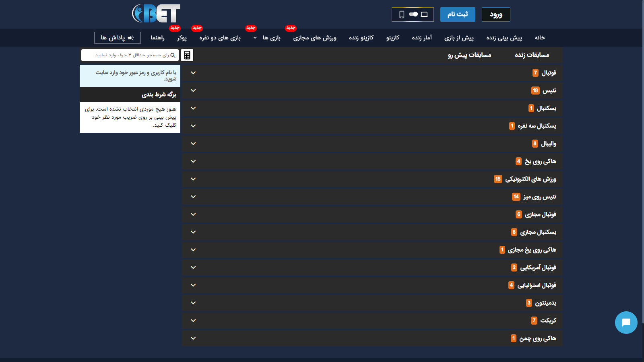The width and height of the screenshot is (644, 362).
Task: Expand the بسکتبال سه نفره row chevron
Action: (x=193, y=126)
